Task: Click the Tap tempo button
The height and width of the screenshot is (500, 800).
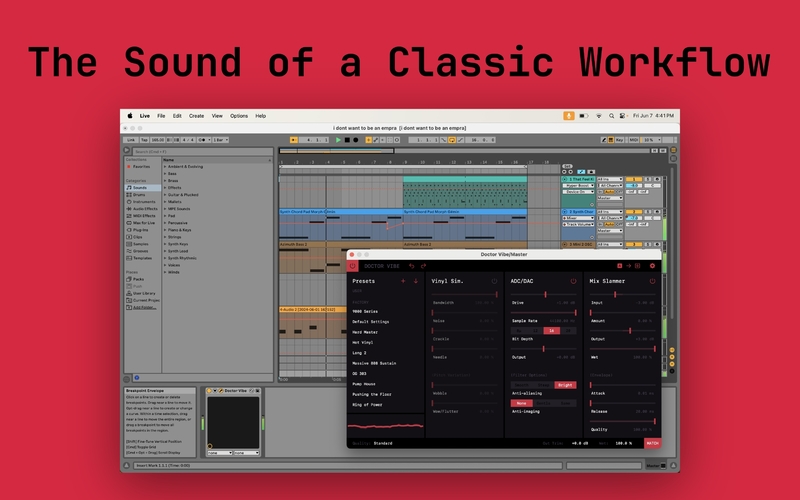Action: coord(144,140)
